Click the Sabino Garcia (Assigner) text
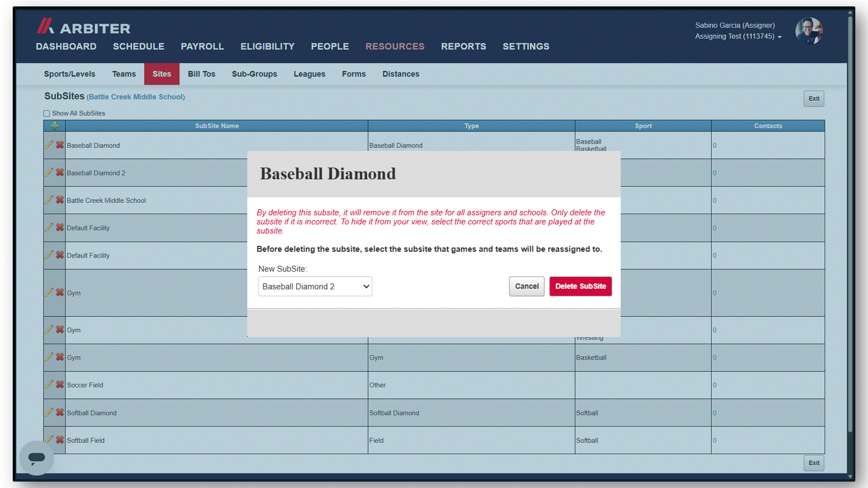The width and height of the screenshot is (868, 488). click(735, 25)
